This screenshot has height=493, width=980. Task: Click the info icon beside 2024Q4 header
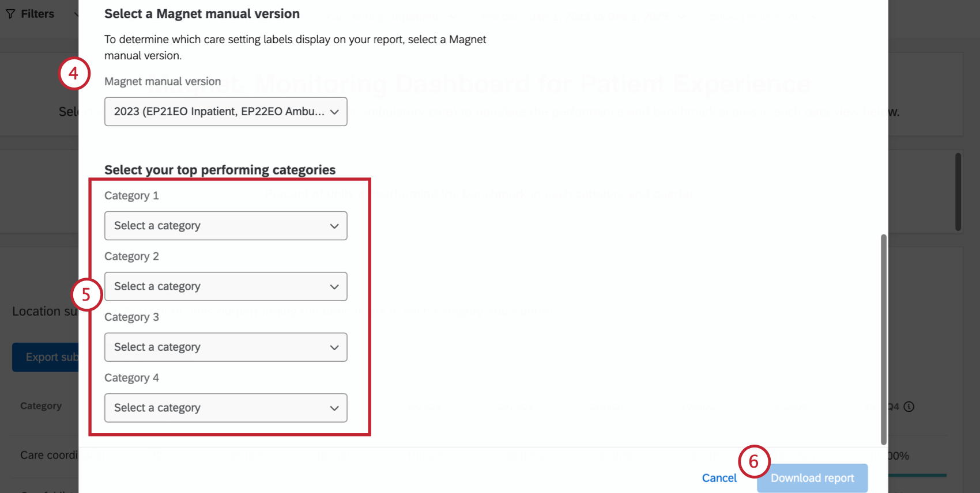[909, 407]
